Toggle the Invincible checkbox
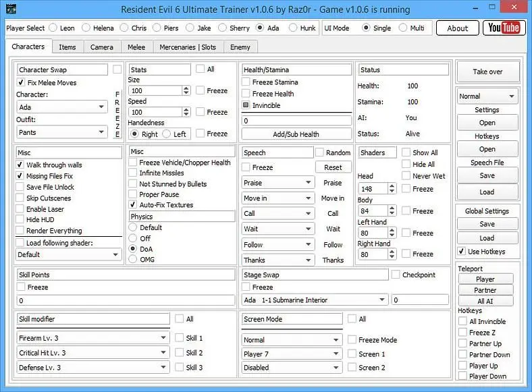Screen dimensions: 532x392 coord(246,105)
